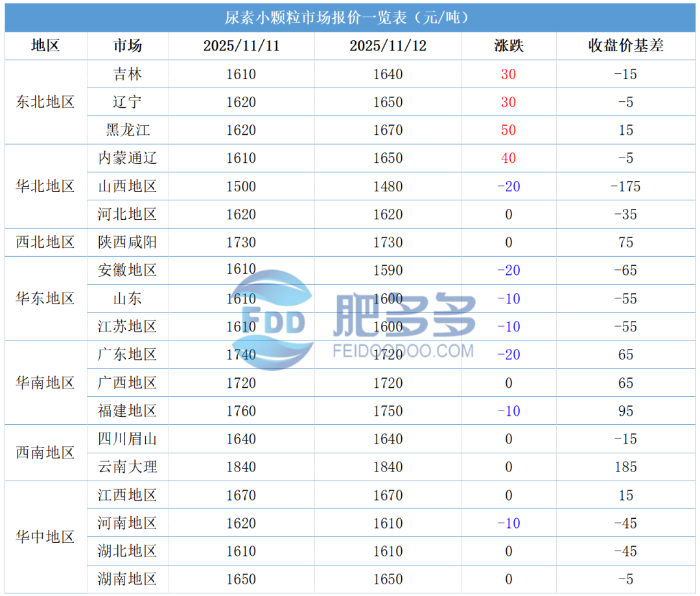Click the 内蒙通辽 market cell

128,158
